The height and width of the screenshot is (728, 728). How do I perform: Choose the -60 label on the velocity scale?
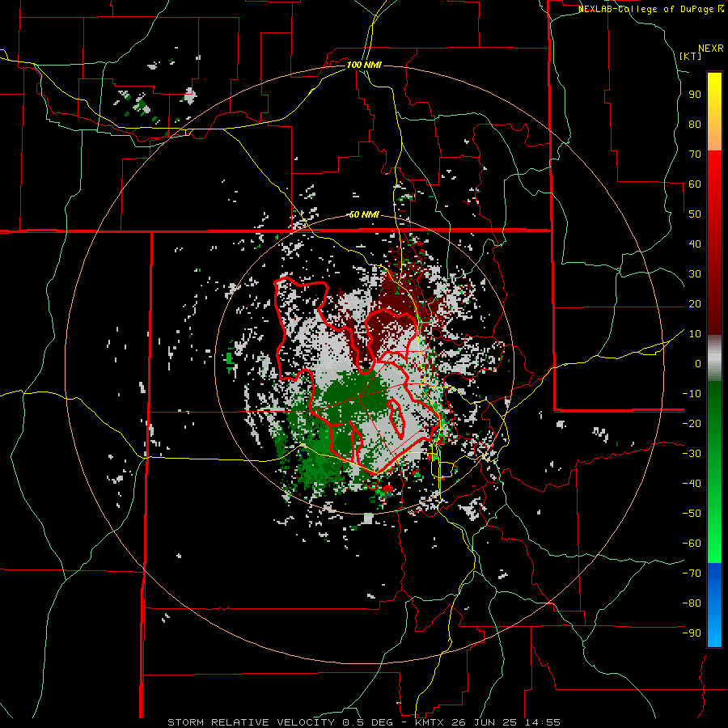click(692, 544)
